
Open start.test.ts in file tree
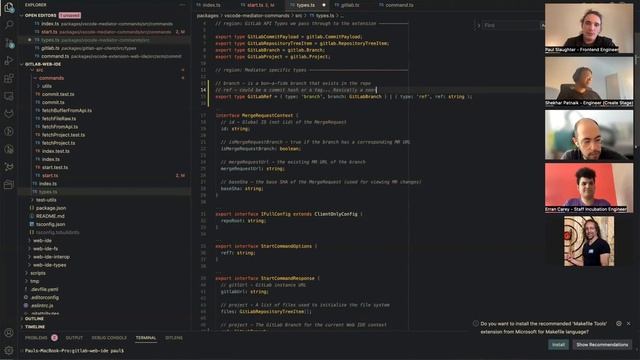click(55, 167)
